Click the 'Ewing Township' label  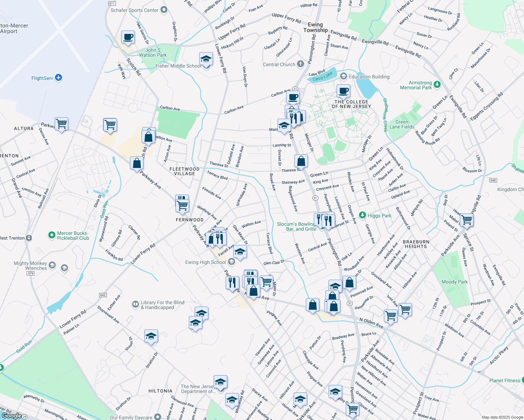click(x=315, y=27)
